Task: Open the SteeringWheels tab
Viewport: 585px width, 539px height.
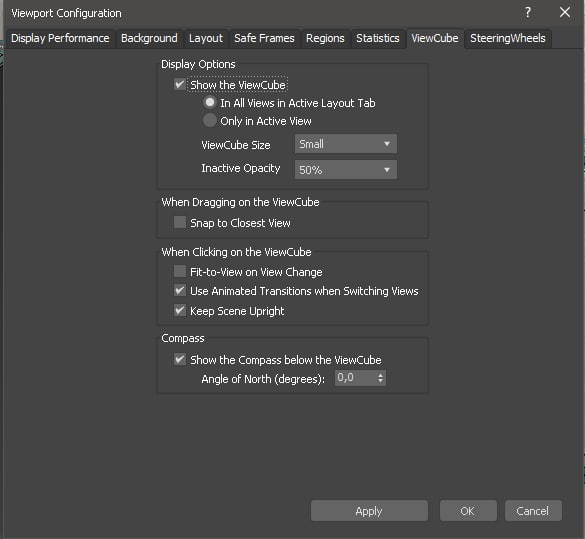Action: 507,38
